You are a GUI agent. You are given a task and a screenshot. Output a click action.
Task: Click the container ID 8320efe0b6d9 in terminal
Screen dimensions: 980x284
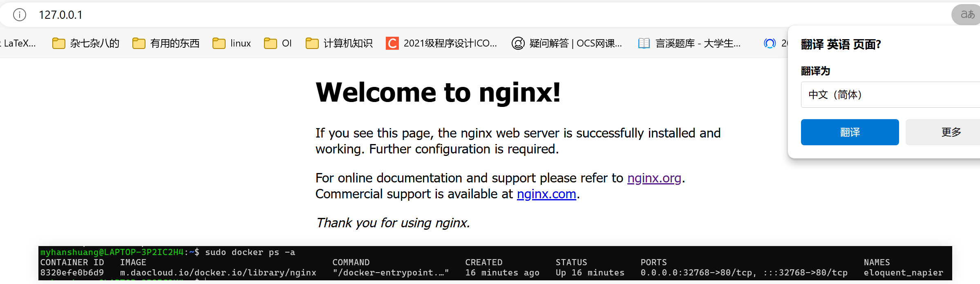[x=72, y=273]
